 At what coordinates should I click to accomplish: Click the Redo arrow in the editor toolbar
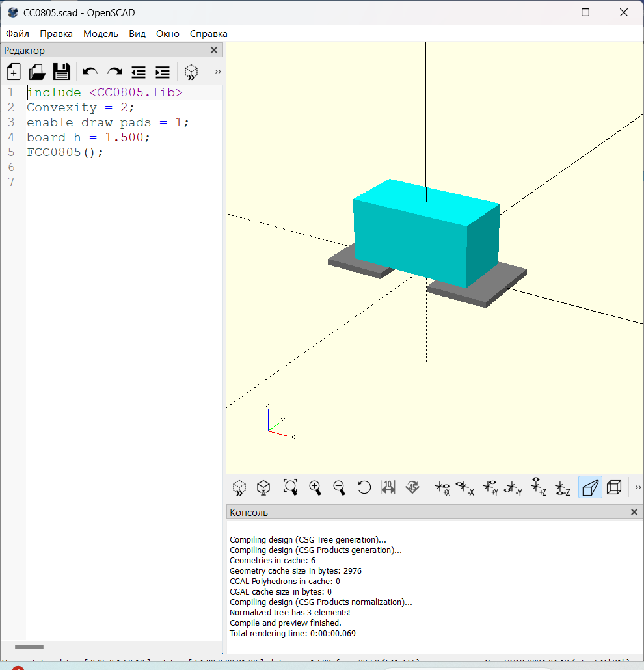(x=114, y=72)
